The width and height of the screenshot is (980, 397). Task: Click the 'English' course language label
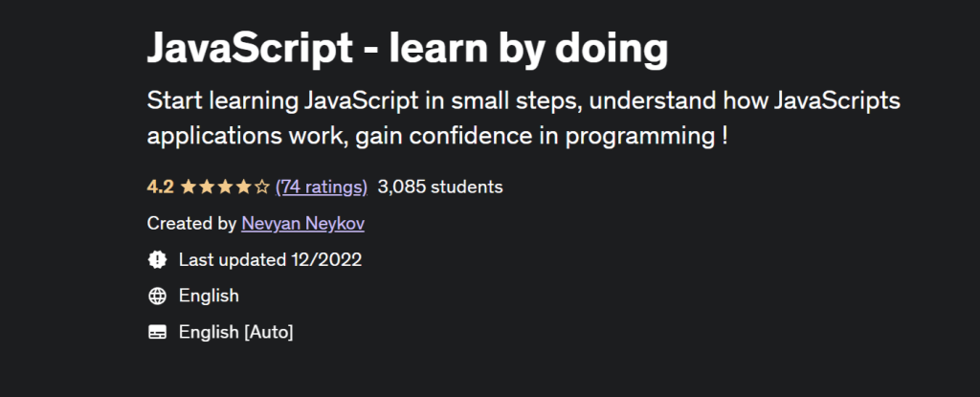[x=209, y=296]
